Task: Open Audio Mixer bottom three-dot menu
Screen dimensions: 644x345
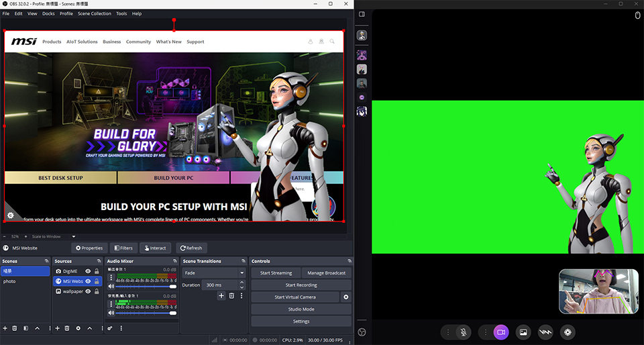Action: [121, 328]
